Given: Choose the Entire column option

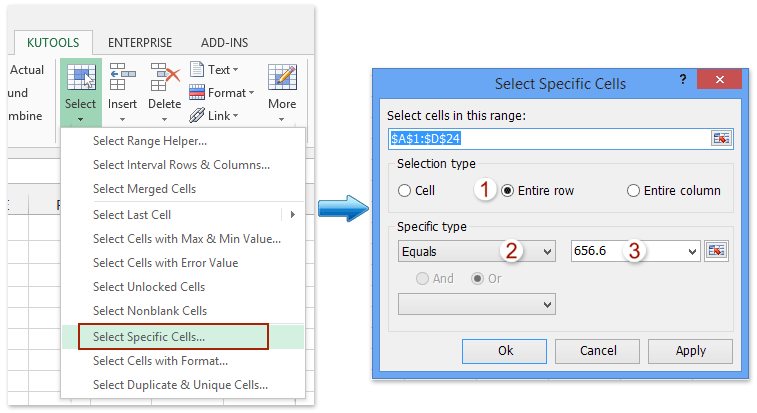Looking at the screenshot, I should point(633,191).
